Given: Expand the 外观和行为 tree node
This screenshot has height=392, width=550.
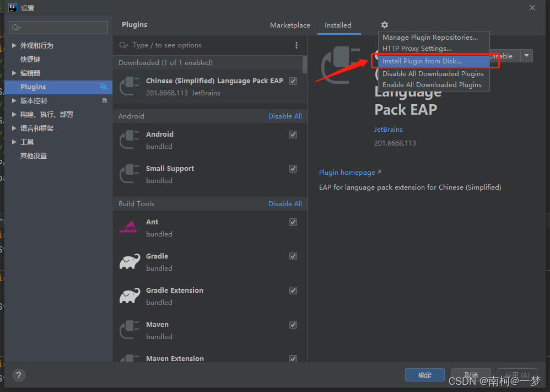Looking at the screenshot, I should [14, 45].
